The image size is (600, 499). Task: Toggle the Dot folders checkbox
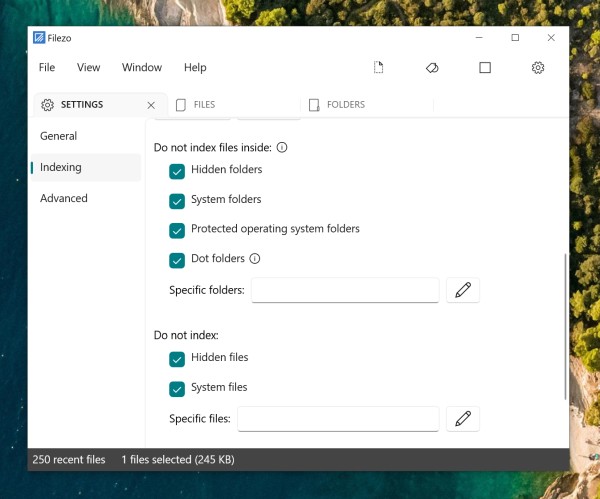tap(177, 260)
